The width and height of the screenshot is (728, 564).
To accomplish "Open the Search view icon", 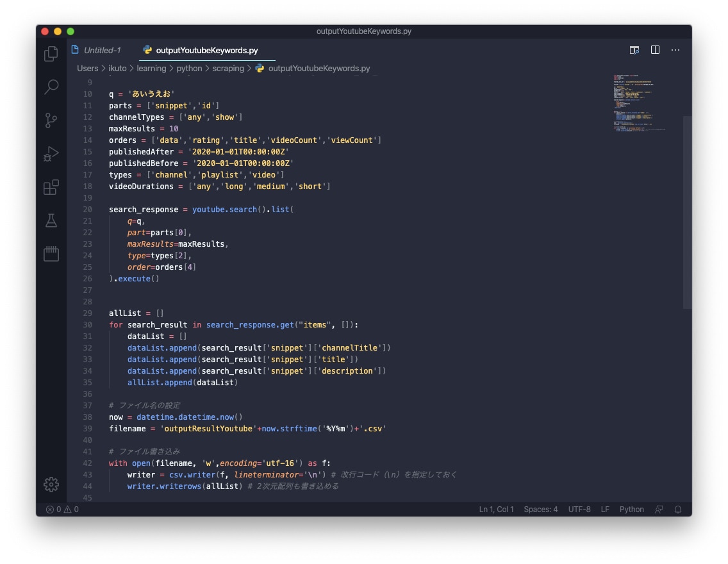I will click(51, 87).
